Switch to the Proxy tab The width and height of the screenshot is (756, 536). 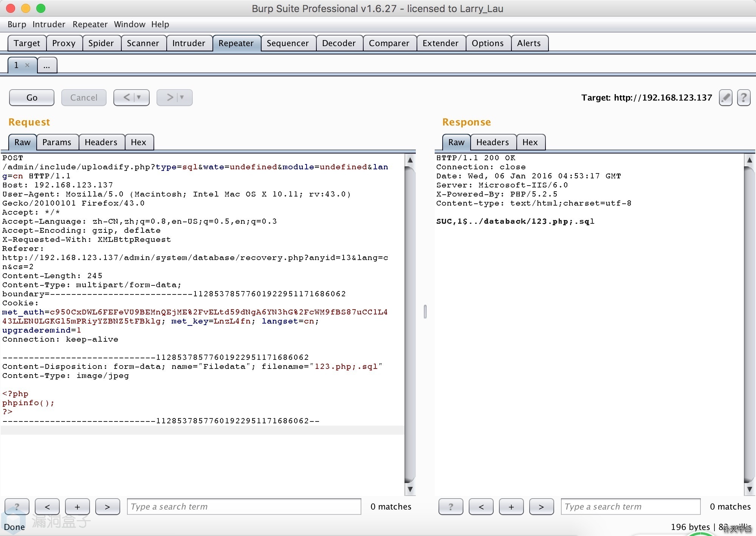pos(64,43)
